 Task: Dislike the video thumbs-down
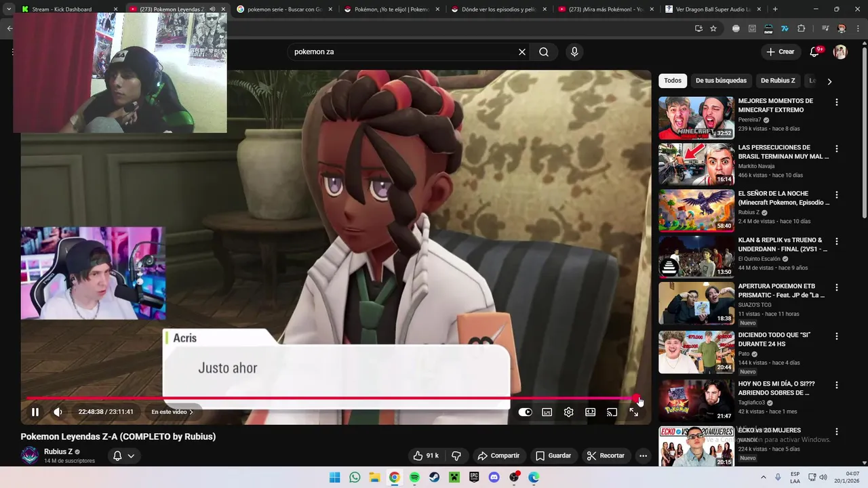456,456
